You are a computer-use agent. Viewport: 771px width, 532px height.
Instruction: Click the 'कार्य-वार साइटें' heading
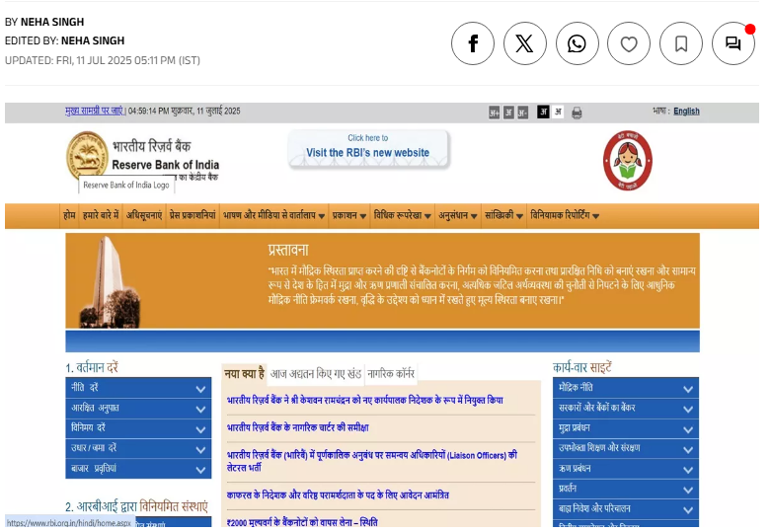[582, 367]
